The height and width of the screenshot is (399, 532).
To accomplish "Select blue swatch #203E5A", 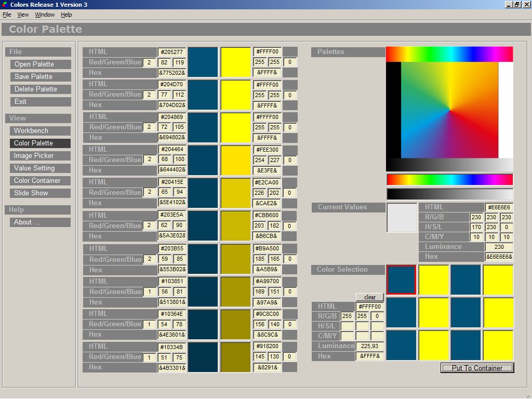I will [x=203, y=225].
